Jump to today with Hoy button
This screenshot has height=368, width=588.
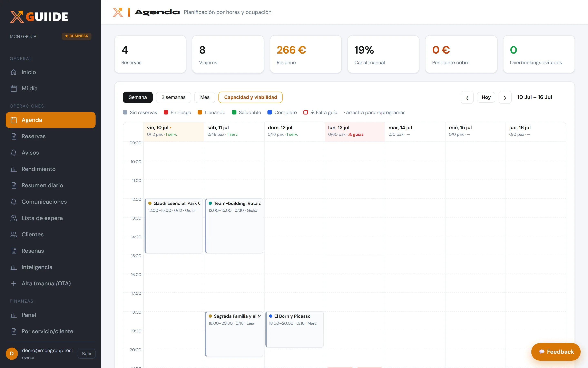486,97
